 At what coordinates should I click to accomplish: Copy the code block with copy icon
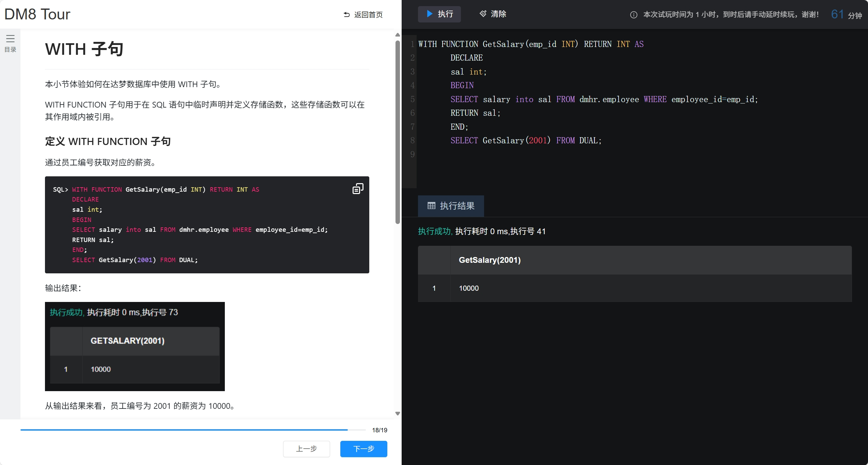coord(358,189)
